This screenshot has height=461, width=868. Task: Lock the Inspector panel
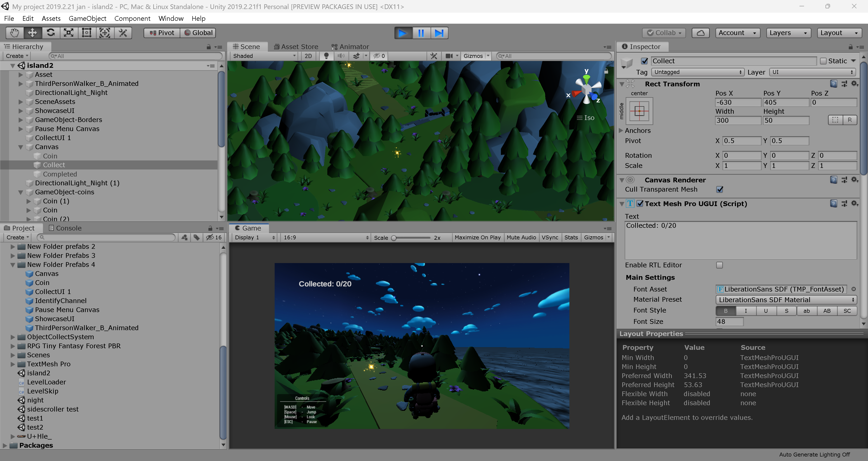point(850,47)
